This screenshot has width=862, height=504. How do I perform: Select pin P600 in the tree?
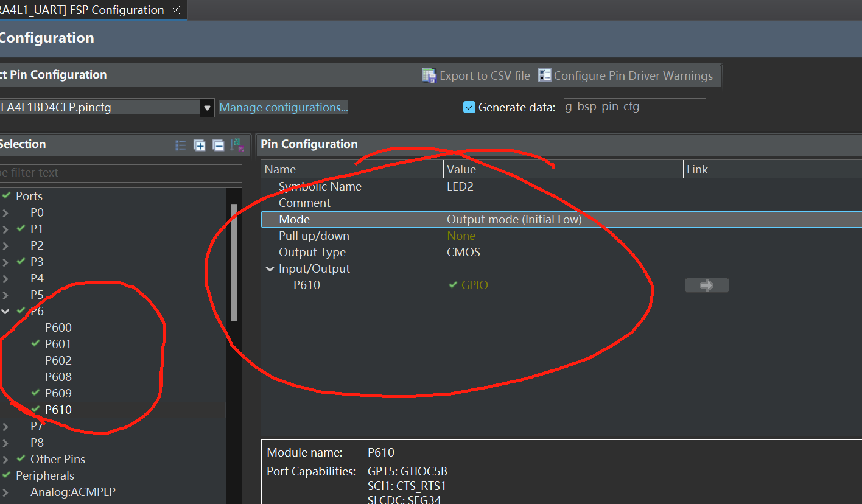tap(58, 327)
